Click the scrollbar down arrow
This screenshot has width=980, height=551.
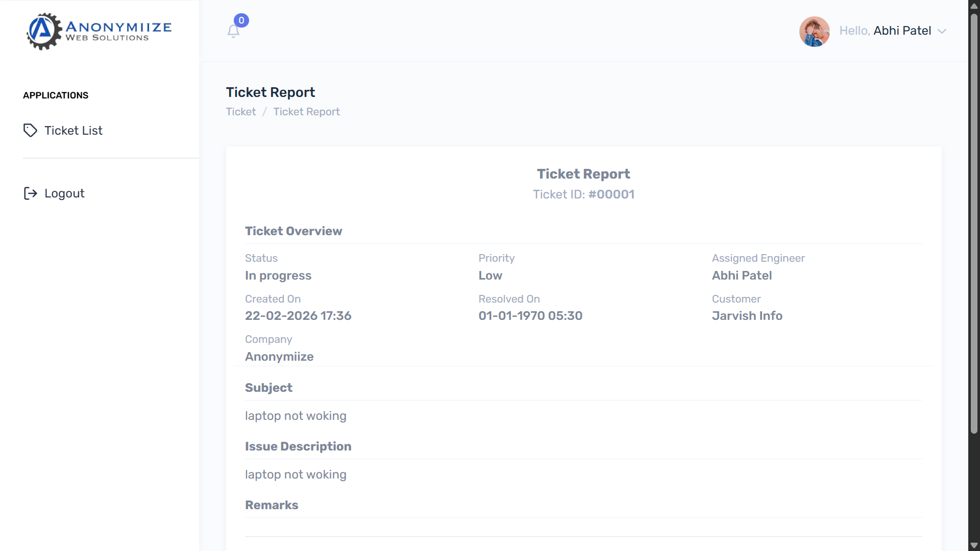point(974,545)
